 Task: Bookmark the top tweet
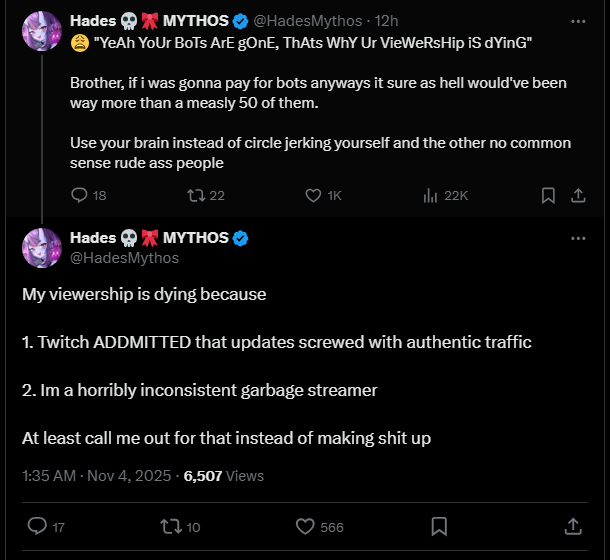(547, 196)
